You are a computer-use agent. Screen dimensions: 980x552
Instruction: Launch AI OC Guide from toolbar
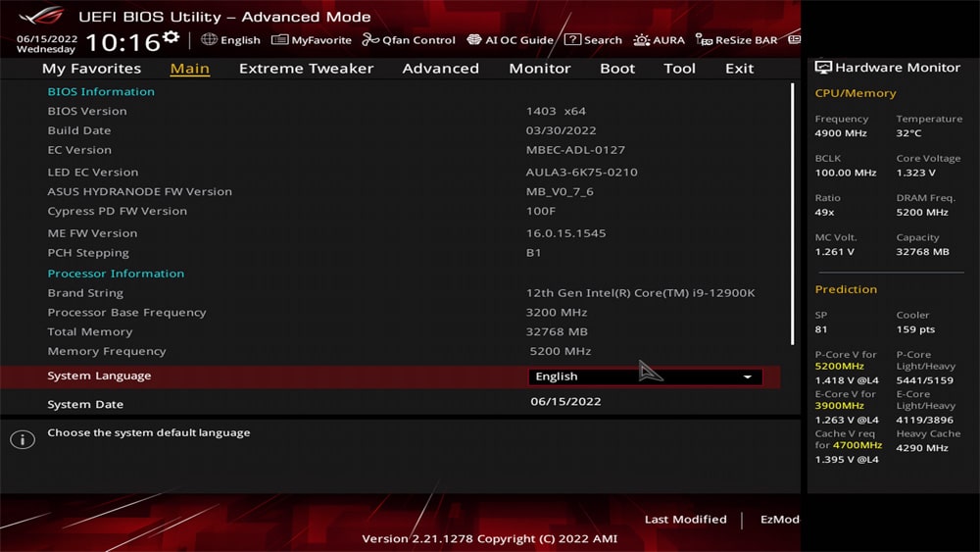coord(510,40)
